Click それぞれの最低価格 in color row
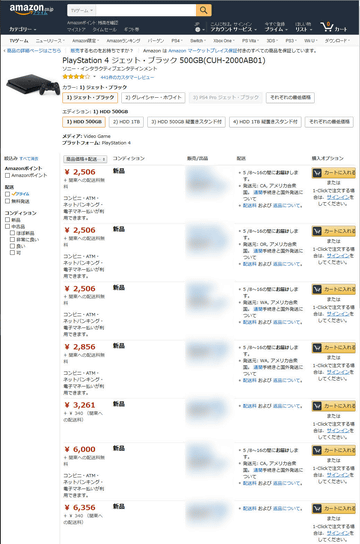The width and height of the screenshot is (360, 544). pos(290,98)
